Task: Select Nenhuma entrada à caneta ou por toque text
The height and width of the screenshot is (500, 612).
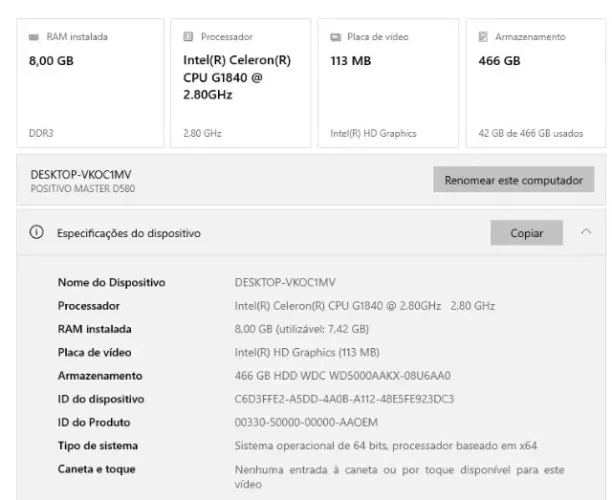Action: (399, 477)
